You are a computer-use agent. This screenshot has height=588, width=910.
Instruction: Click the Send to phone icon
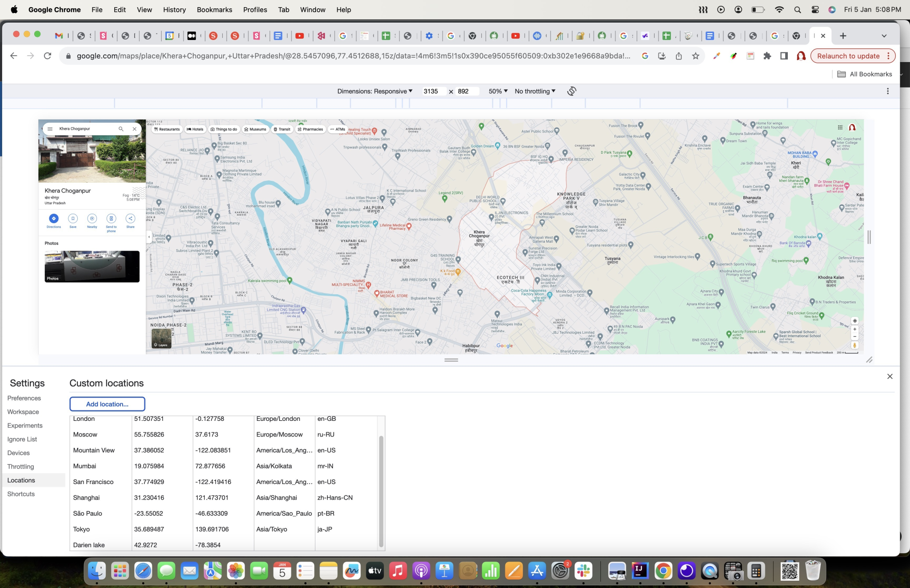click(111, 218)
